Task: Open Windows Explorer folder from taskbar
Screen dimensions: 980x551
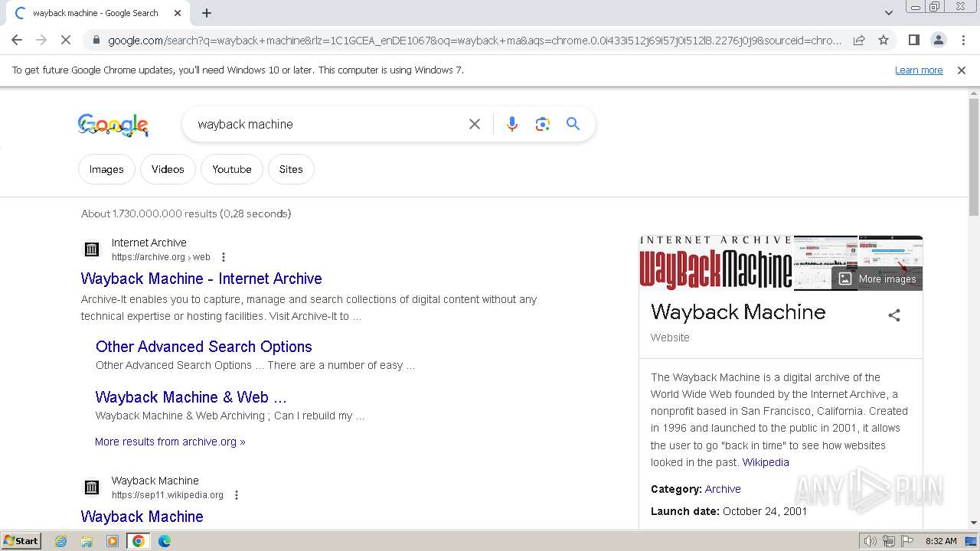Action: point(87,541)
